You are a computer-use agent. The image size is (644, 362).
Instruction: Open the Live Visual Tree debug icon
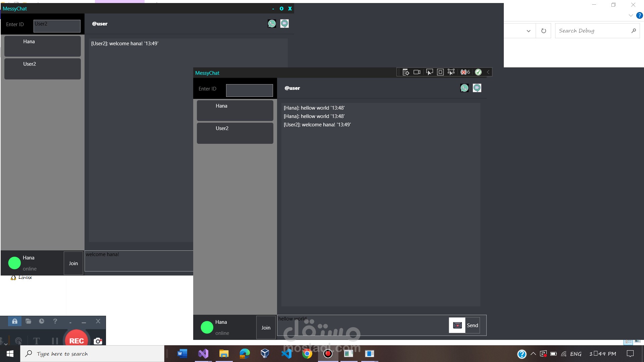pos(406,72)
